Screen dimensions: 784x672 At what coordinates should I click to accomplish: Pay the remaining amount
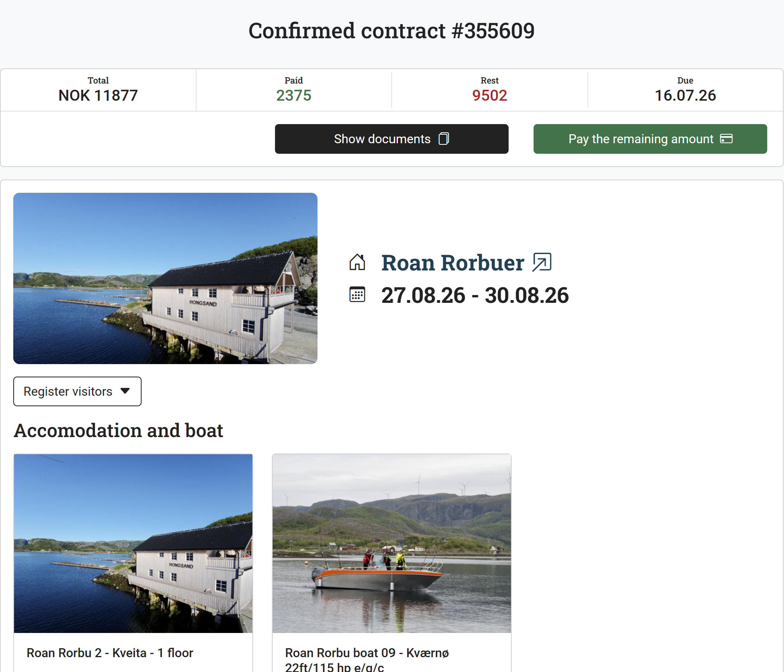(x=650, y=139)
